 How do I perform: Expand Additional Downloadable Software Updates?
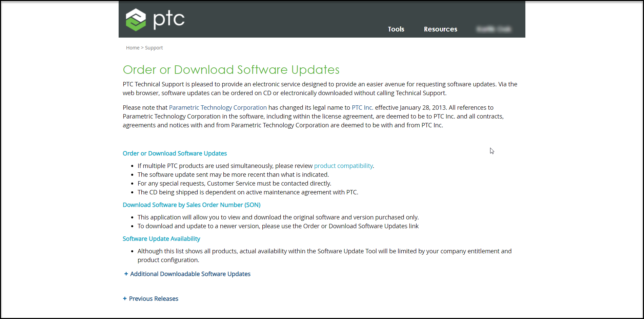[190, 274]
